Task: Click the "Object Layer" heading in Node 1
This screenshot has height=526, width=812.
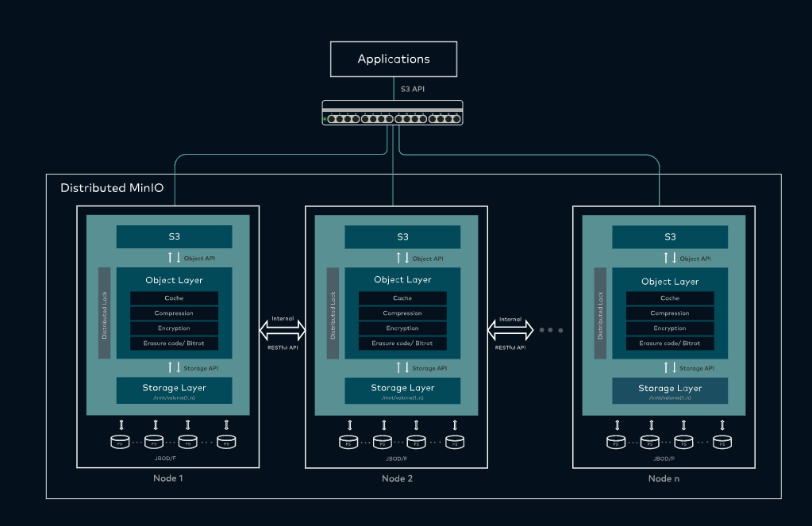Action: (x=174, y=281)
